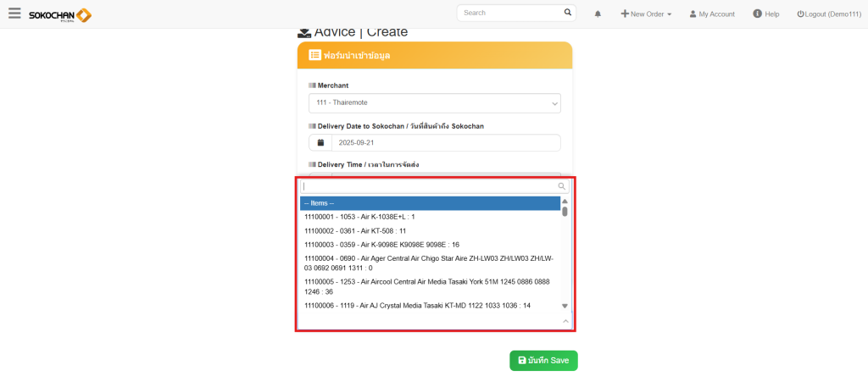
Task: Click the Sokochan logo
Action: 59,14
